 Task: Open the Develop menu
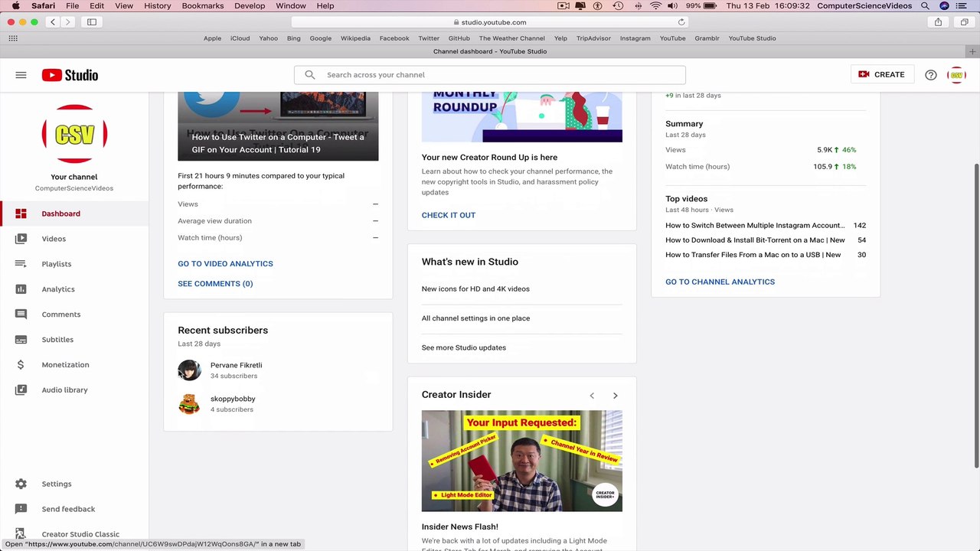(x=250, y=5)
